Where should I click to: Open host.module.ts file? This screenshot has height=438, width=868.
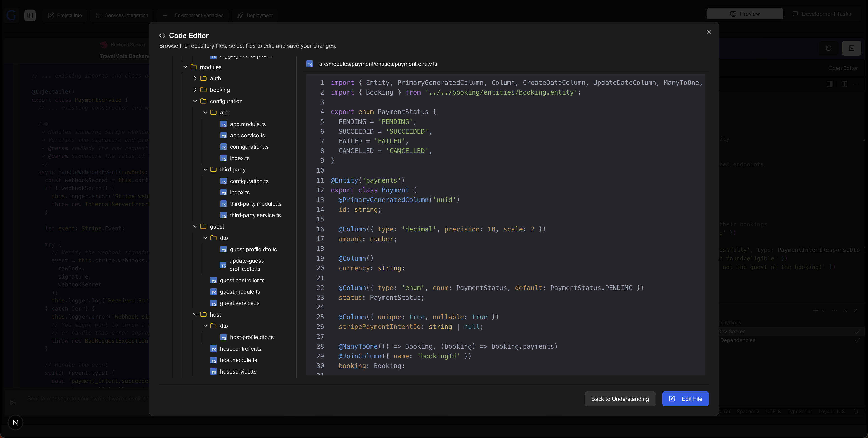238,360
